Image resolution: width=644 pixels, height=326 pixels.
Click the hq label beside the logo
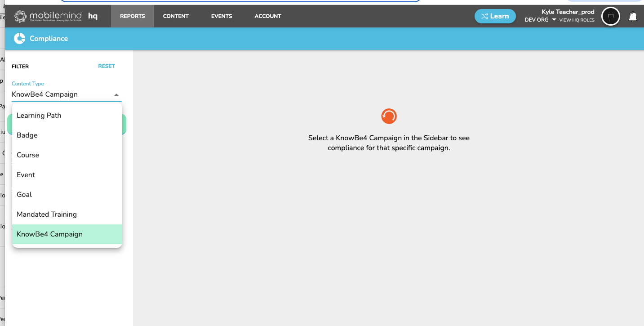pos(93,16)
